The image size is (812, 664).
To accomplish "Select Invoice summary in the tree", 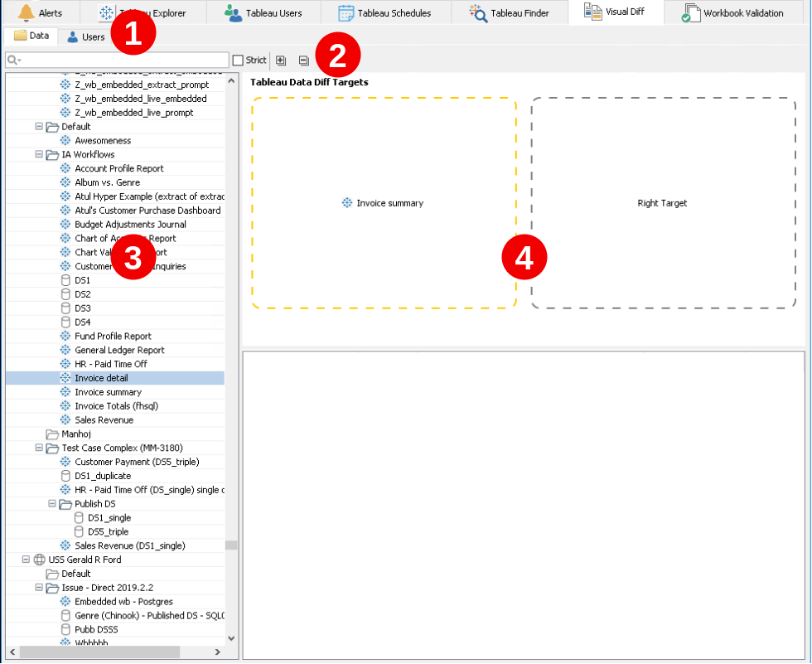I will (108, 392).
